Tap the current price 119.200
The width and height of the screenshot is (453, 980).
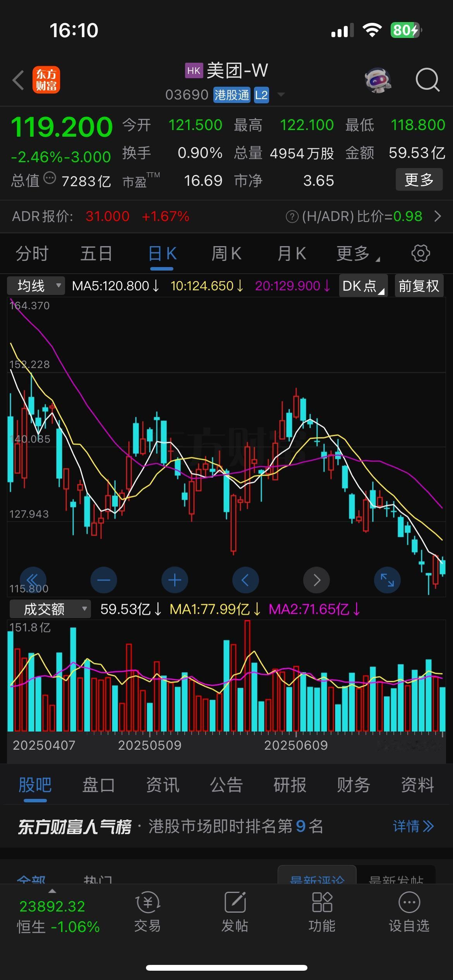click(62, 127)
